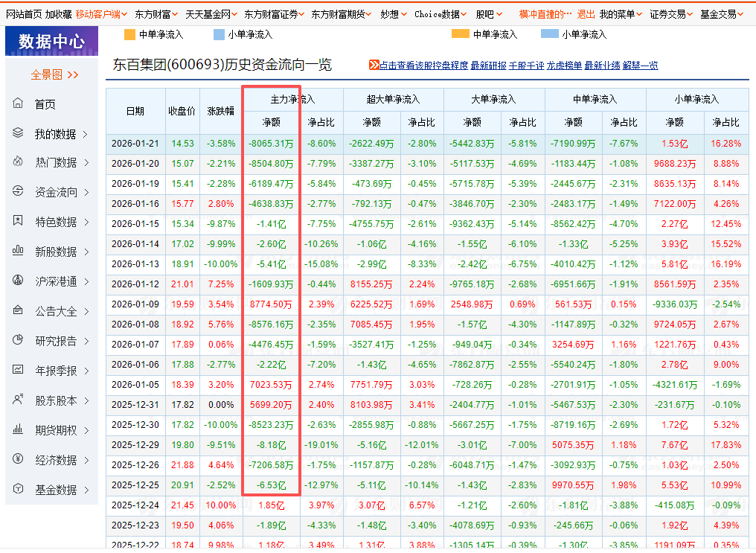Click the -8065.31万 cell
This screenshot has height=553, width=756.
[271, 144]
